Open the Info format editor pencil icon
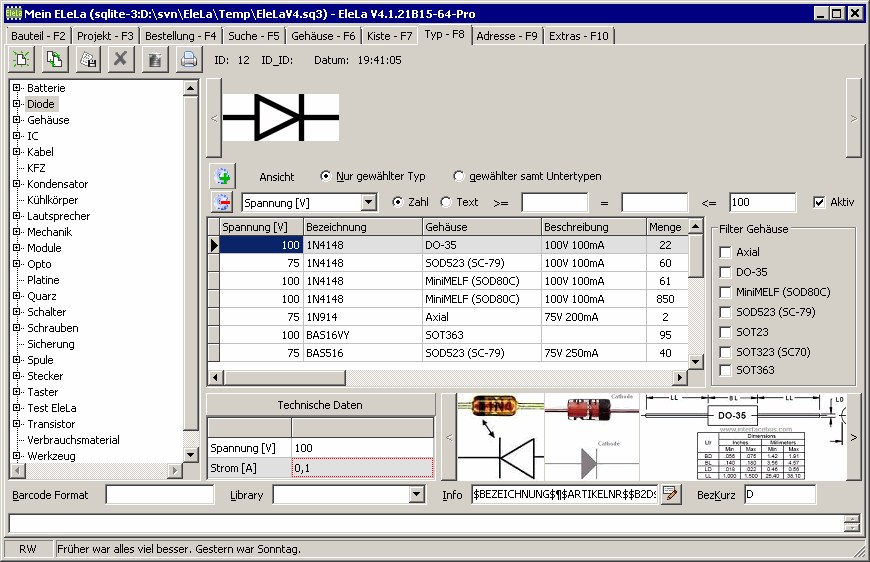This screenshot has width=870, height=562. pyautogui.click(x=671, y=495)
